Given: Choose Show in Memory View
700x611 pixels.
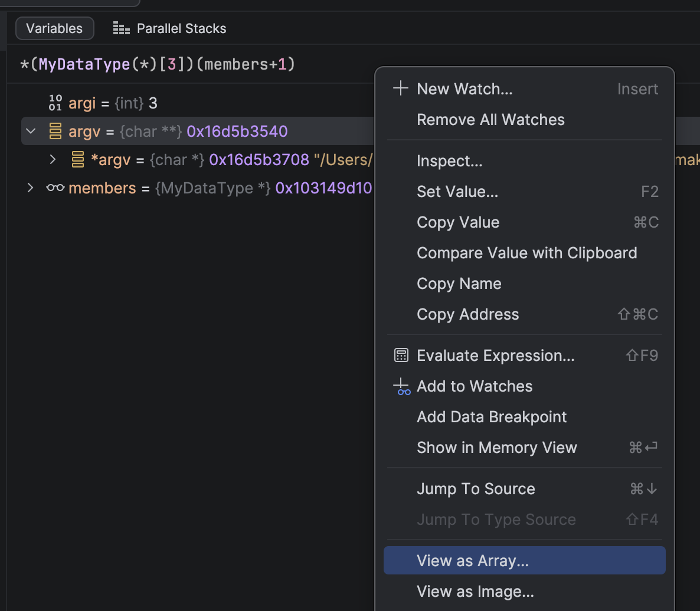Looking at the screenshot, I should pyautogui.click(x=525, y=447).
